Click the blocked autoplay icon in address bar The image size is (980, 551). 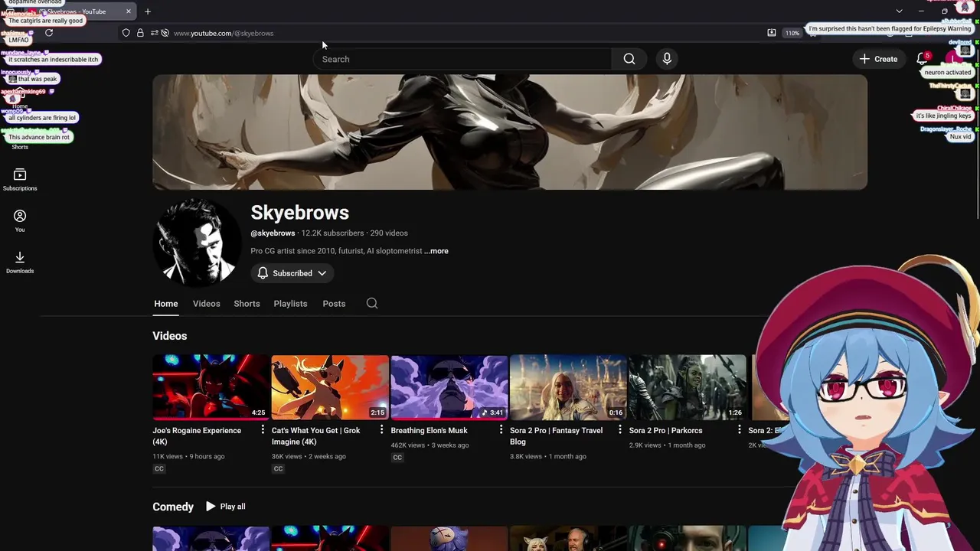click(x=165, y=33)
